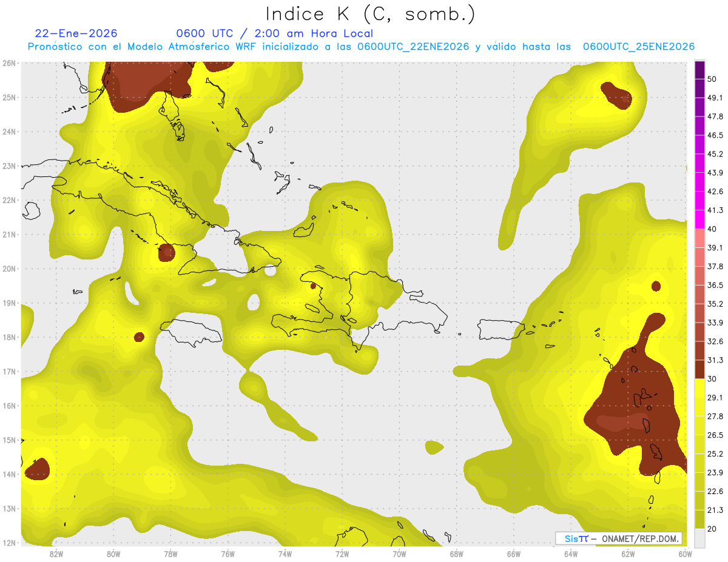
Task: Click the '43.9' color scale label
Action: (715, 173)
